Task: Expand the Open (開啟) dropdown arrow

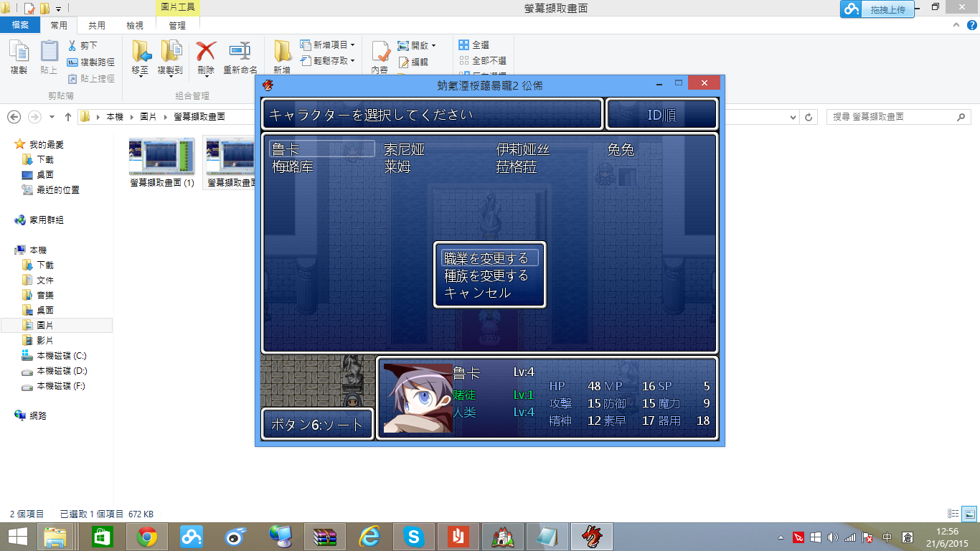Action: pyautogui.click(x=433, y=46)
